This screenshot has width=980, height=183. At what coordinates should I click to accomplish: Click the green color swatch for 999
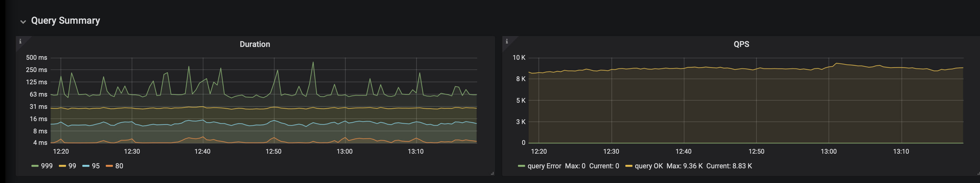click(35, 166)
